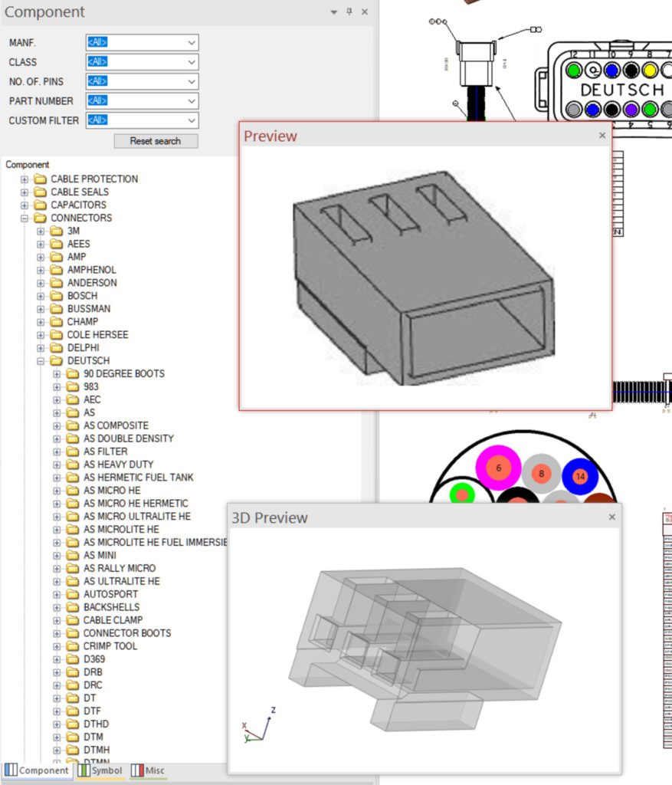The image size is (672, 785).
Task: Click the DEUTSCH folder icon
Action: pos(56,360)
